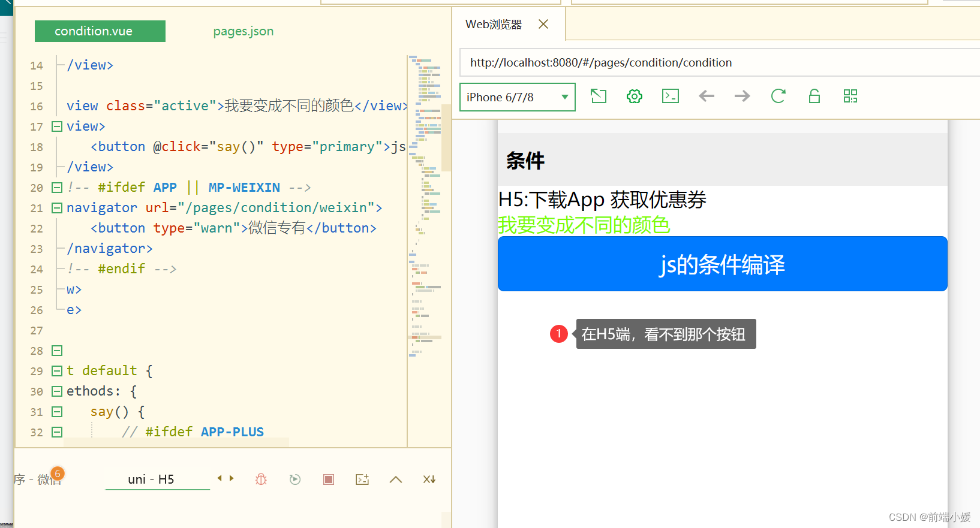Click the 条件 page title in preview
980x528 pixels.
tap(525, 161)
